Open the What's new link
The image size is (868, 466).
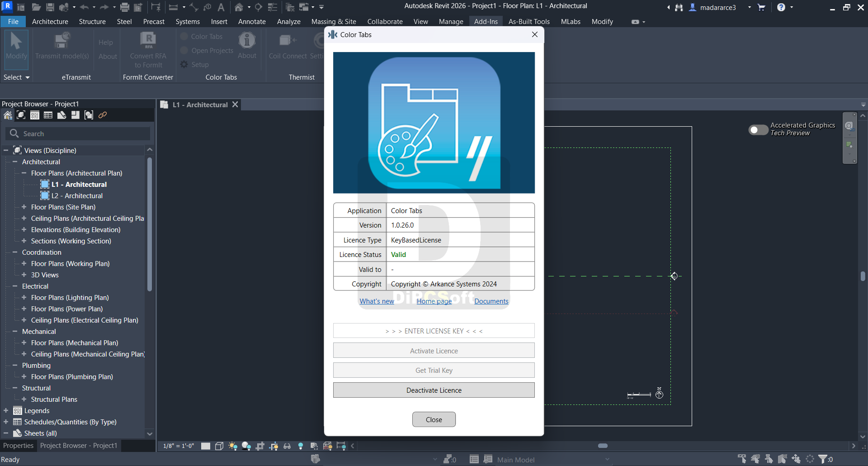coord(377,301)
